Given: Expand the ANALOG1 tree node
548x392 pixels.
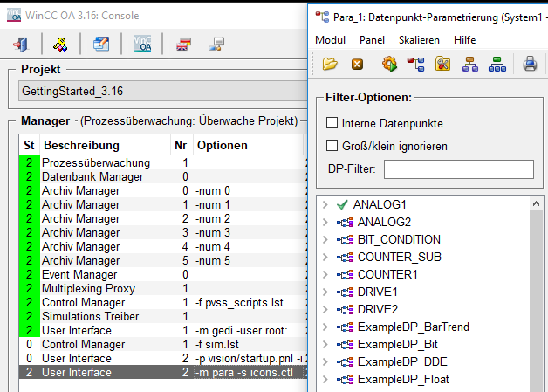Looking at the screenshot, I should click(325, 204).
